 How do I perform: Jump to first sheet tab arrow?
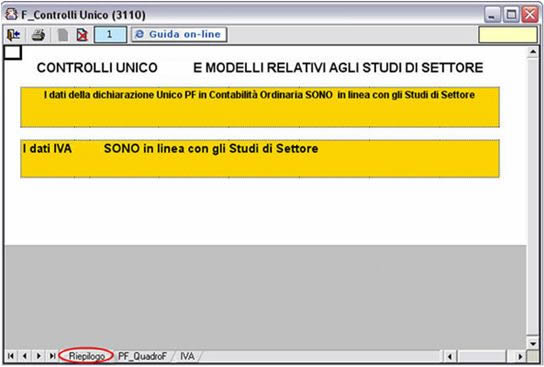pos(11,356)
